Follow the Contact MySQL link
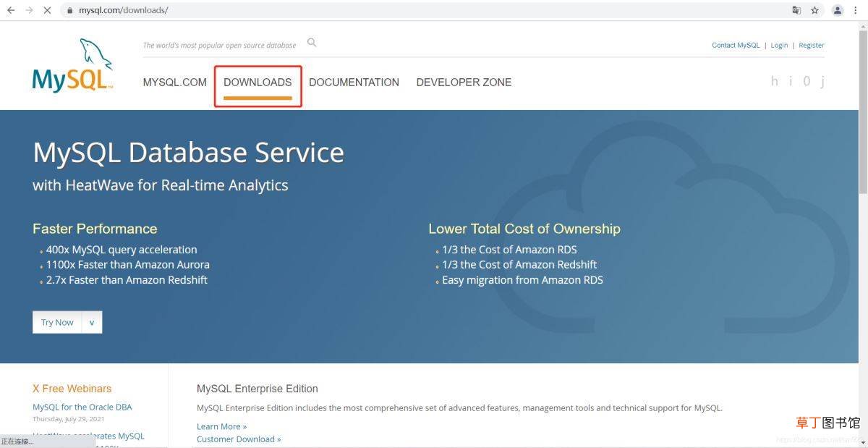 pyautogui.click(x=736, y=45)
